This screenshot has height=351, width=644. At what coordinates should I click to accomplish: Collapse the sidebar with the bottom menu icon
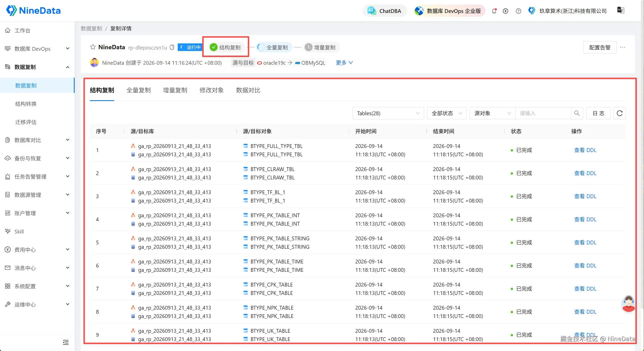(x=66, y=342)
